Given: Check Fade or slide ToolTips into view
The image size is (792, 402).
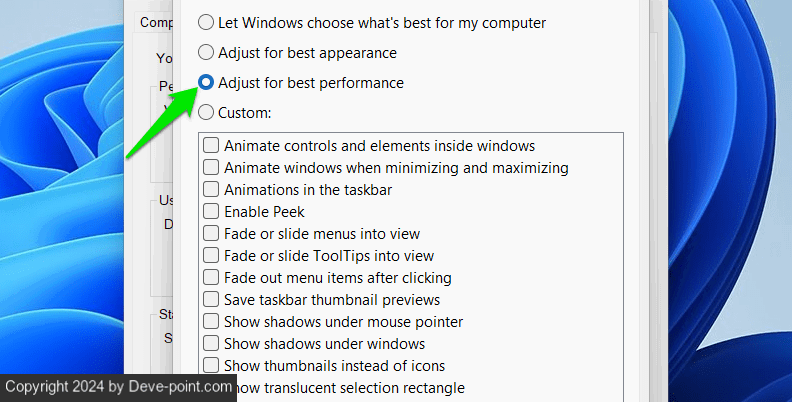Looking at the screenshot, I should point(212,256).
